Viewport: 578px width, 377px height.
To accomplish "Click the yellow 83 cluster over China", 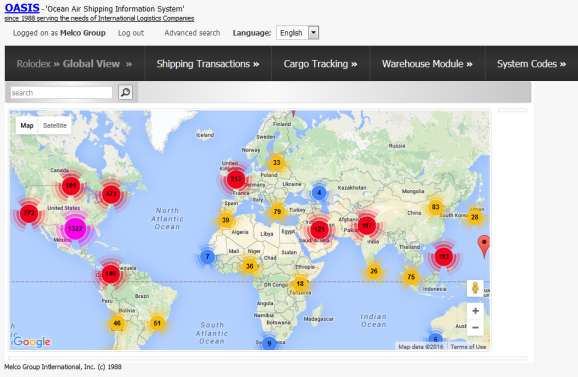I will coord(435,207).
